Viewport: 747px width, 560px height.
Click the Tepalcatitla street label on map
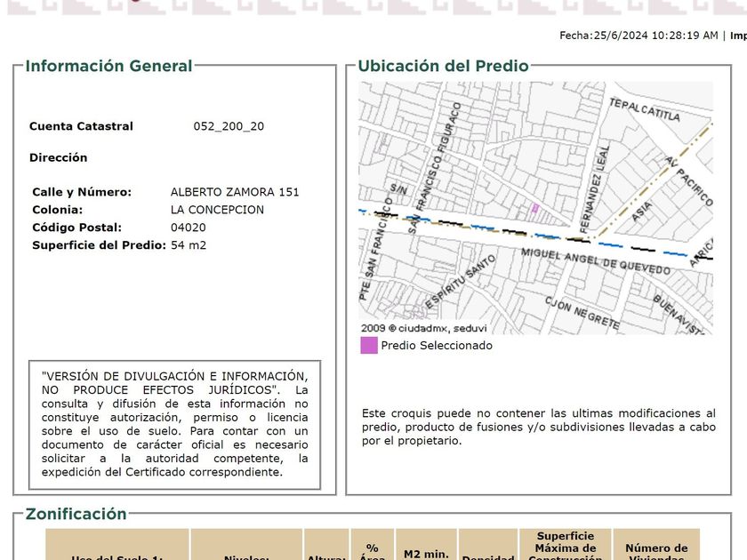point(645,109)
